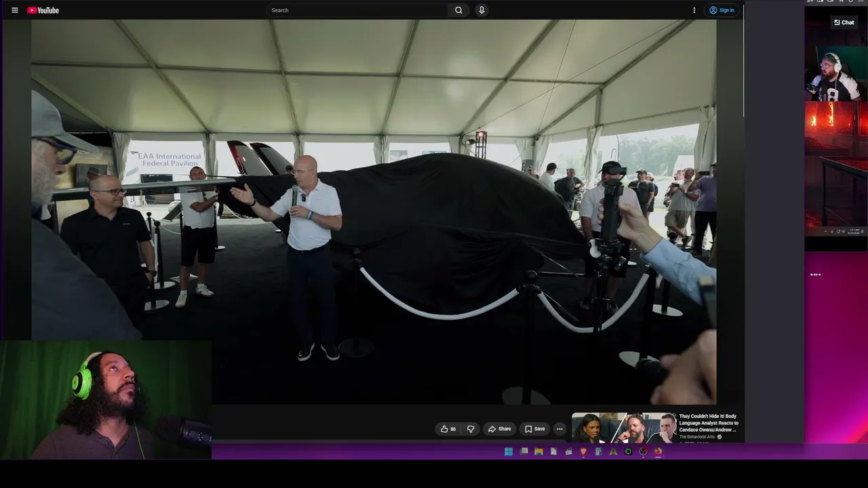Viewport: 868px width, 488px height.
Task: Start voice search with the microphone icon
Action: pyautogui.click(x=481, y=10)
